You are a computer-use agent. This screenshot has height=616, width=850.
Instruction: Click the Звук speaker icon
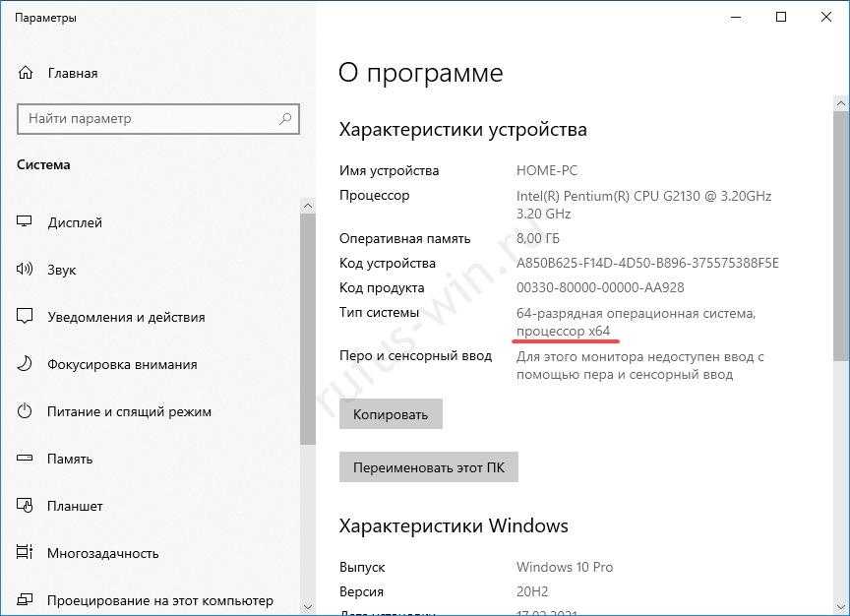(25, 269)
